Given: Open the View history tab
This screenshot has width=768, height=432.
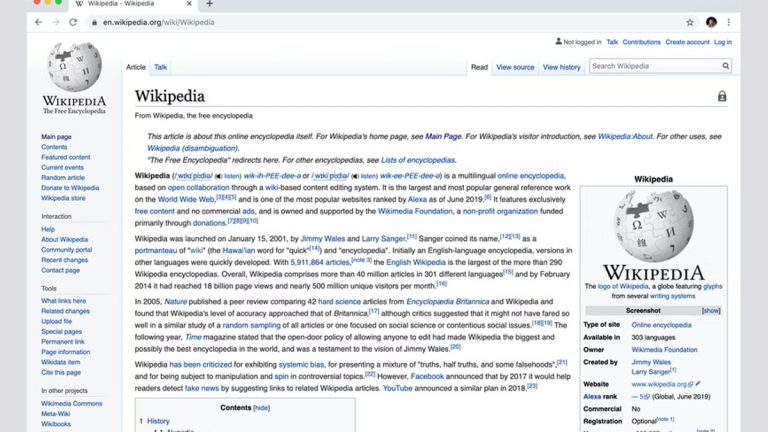Looking at the screenshot, I should tap(561, 67).
